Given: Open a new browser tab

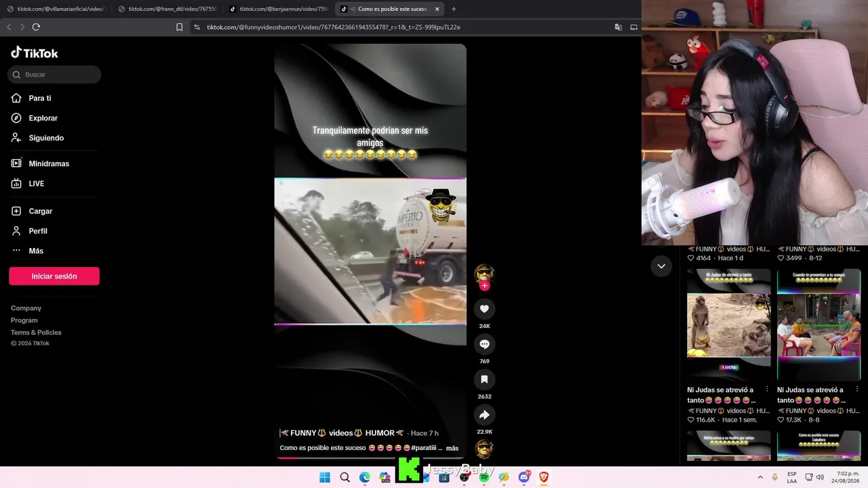Looking at the screenshot, I should [x=454, y=9].
